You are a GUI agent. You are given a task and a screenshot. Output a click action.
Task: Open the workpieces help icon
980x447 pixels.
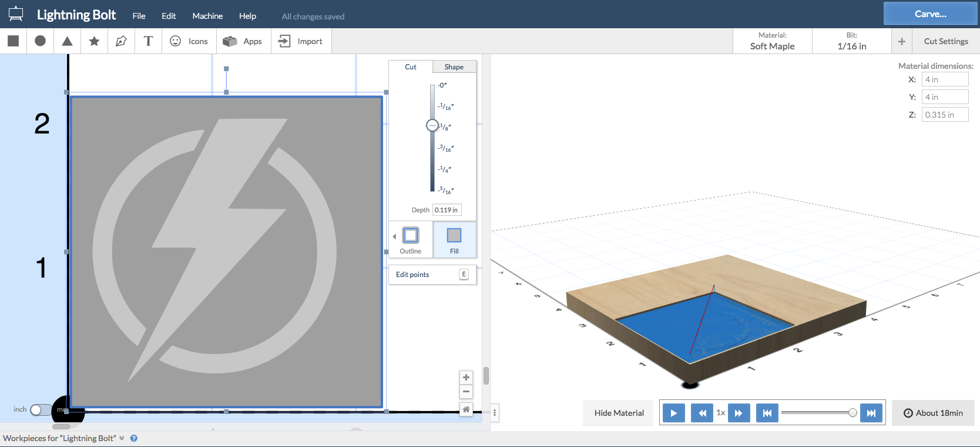tap(134, 438)
